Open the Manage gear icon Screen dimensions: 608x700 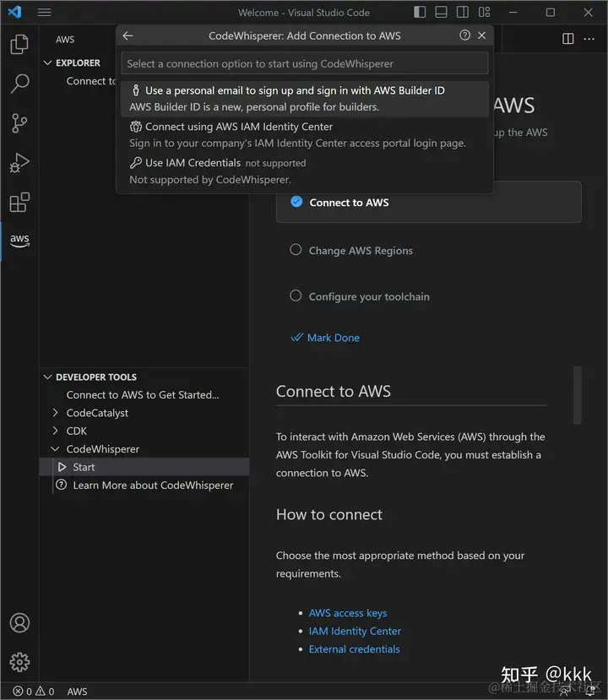tap(19, 662)
